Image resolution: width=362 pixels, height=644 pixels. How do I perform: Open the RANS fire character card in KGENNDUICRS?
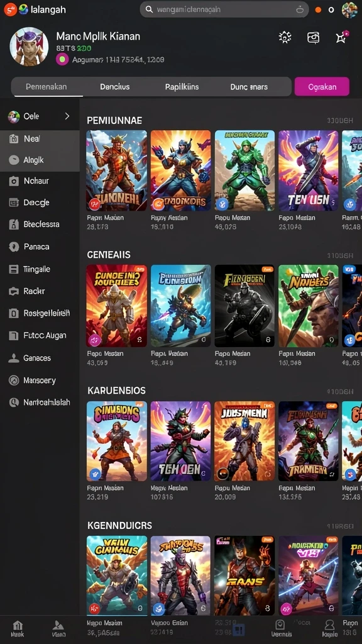pyautogui.click(x=244, y=575)
